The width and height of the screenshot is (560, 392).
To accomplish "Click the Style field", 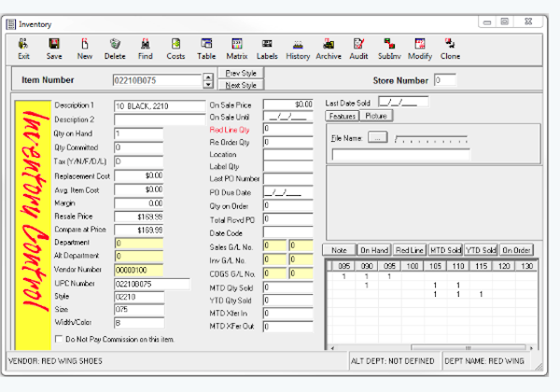I will (x=139, y=297).
